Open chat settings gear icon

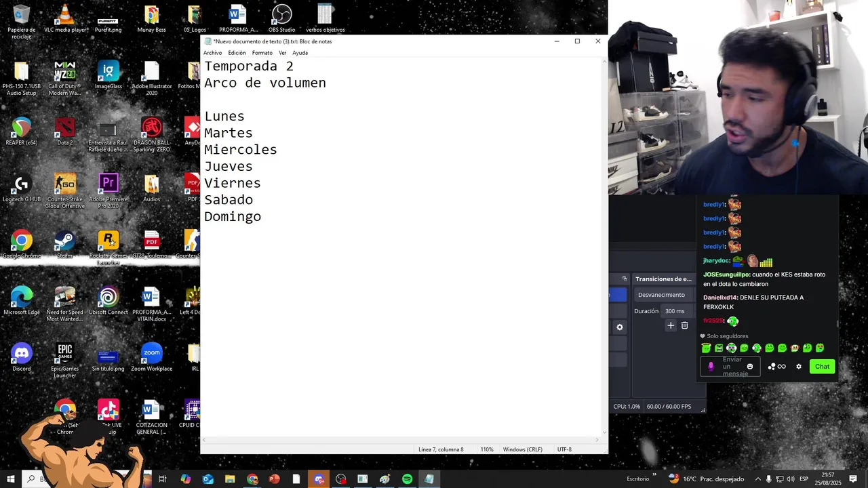799,367
